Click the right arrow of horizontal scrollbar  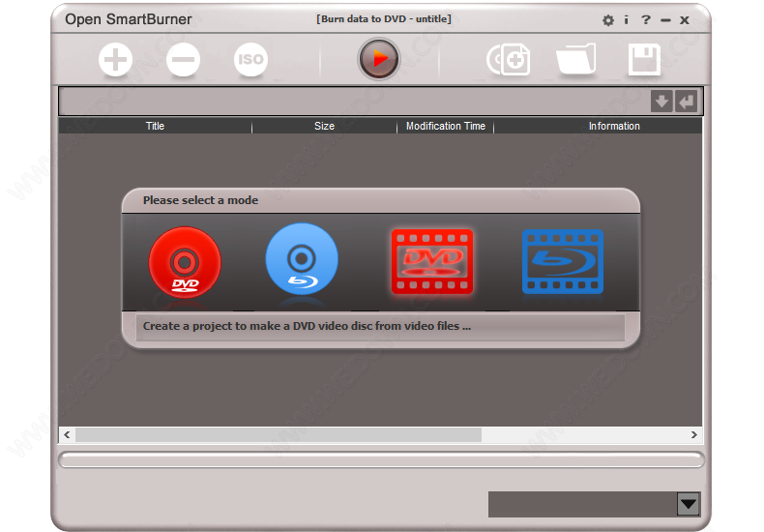point(693,434)
